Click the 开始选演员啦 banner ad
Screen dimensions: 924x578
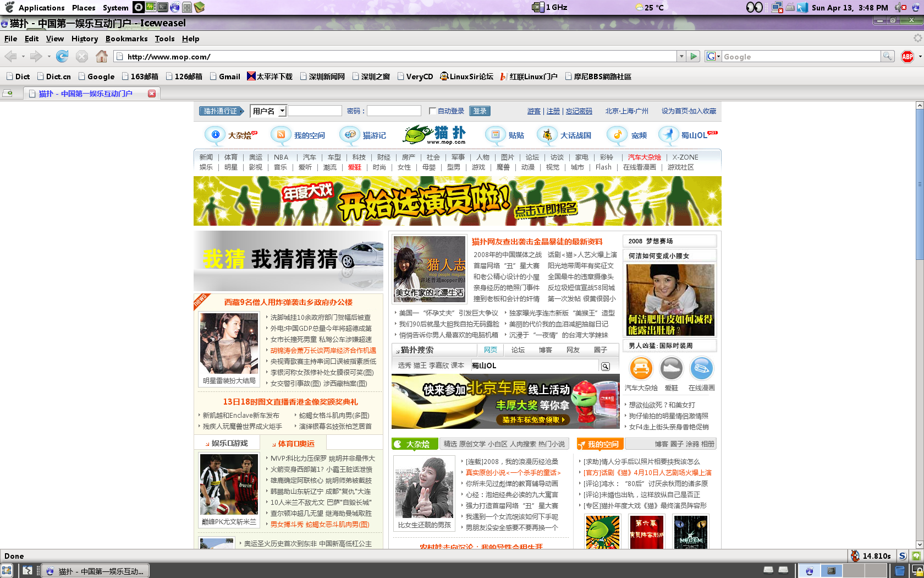tap(458, 201)
